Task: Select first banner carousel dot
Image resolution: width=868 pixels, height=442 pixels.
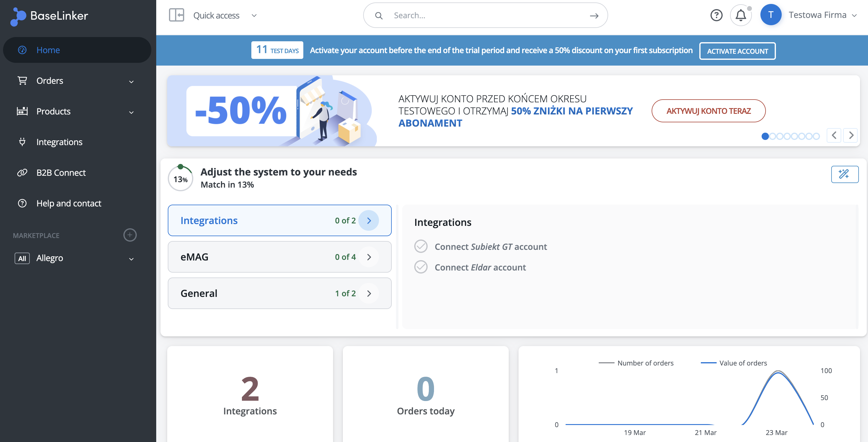Action: (765, 136)
